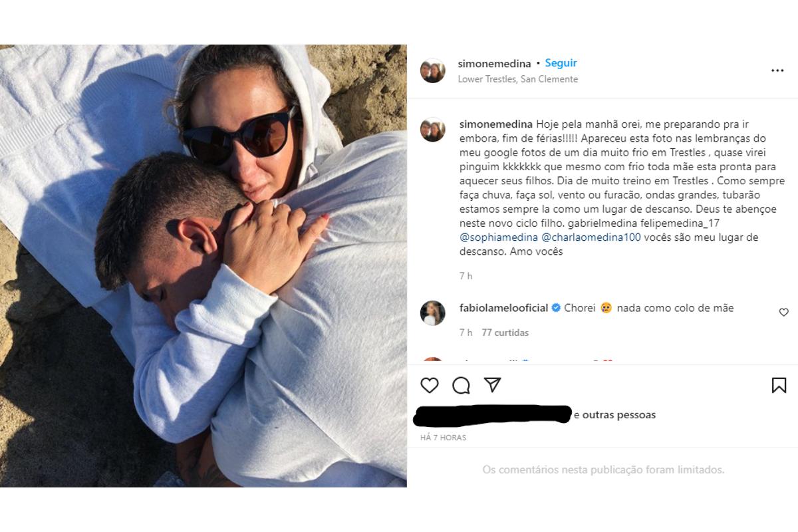798x532 pixels.
Task: Open the Lower Trestles, San Clemente location
Action: 517,79
